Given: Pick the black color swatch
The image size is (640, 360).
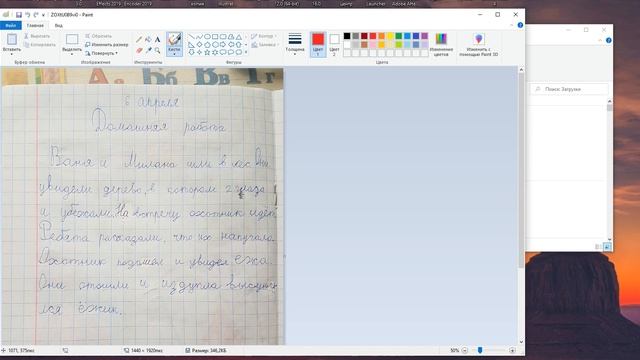Looking at the screenshot, I should coord(347,36).
